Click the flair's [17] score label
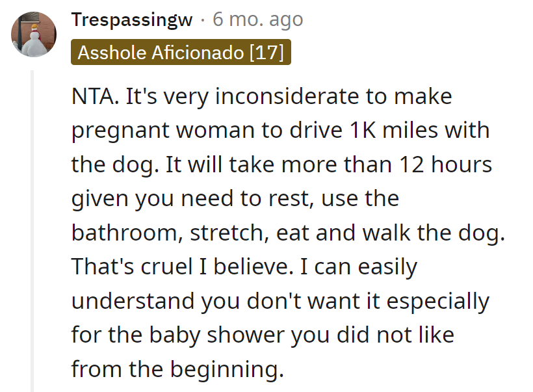This screenshot has width=533, height=392. [268, 53]
